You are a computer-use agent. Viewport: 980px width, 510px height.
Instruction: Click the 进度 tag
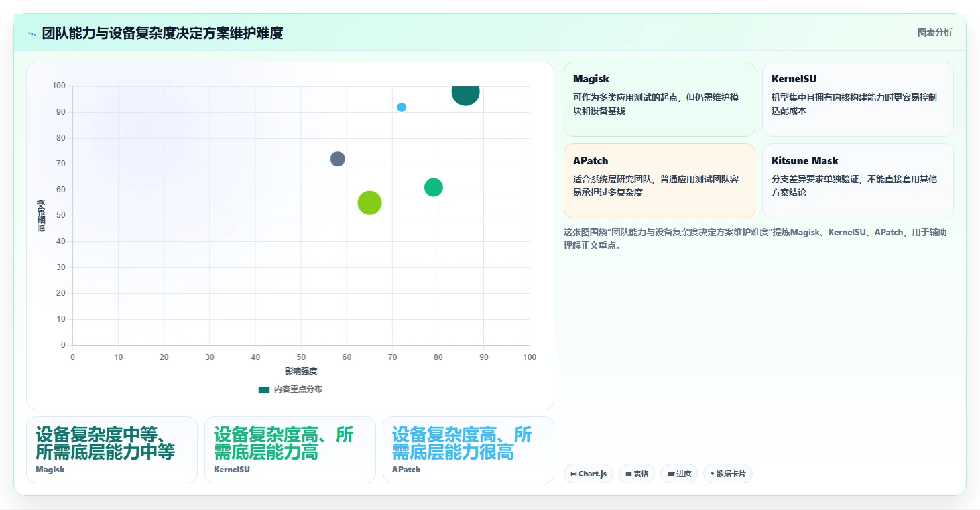[x=679, y=474]
